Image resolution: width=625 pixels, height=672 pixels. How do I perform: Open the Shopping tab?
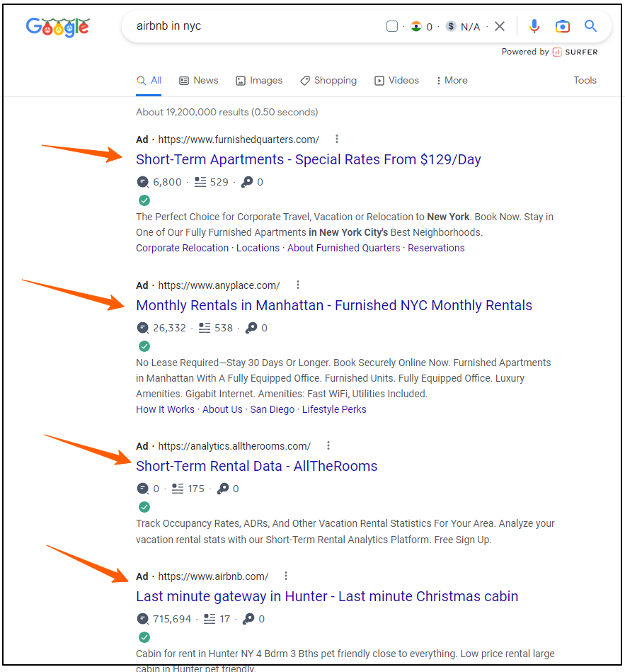328,81
